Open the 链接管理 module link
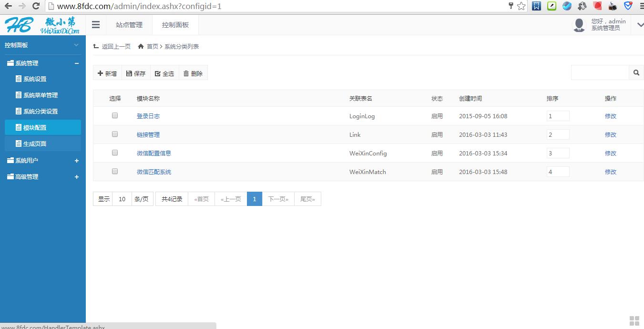 pos(148,134)
